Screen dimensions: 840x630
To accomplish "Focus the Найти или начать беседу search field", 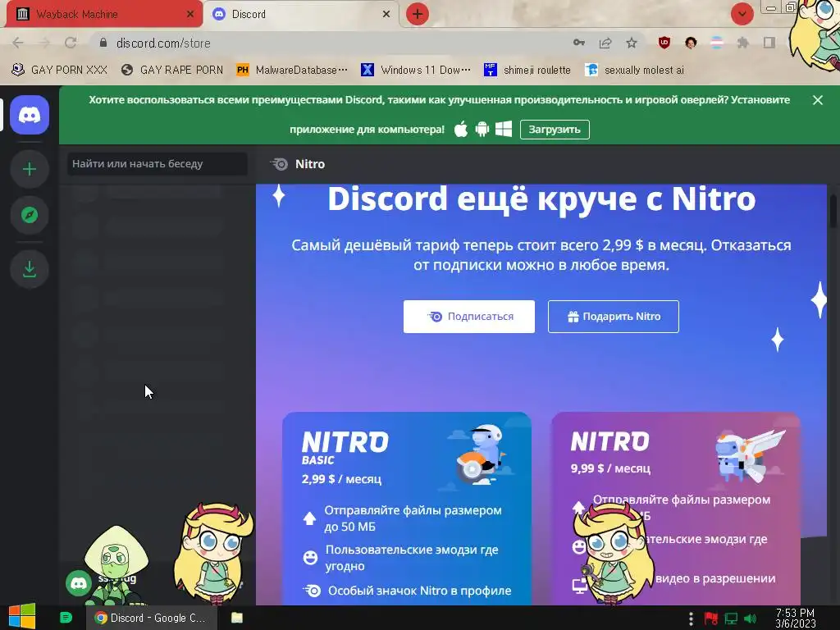I will point(157,164).
